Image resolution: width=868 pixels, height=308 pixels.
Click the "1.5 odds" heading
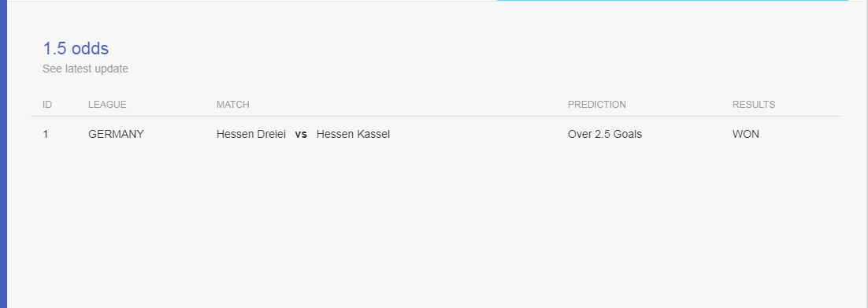76,49
